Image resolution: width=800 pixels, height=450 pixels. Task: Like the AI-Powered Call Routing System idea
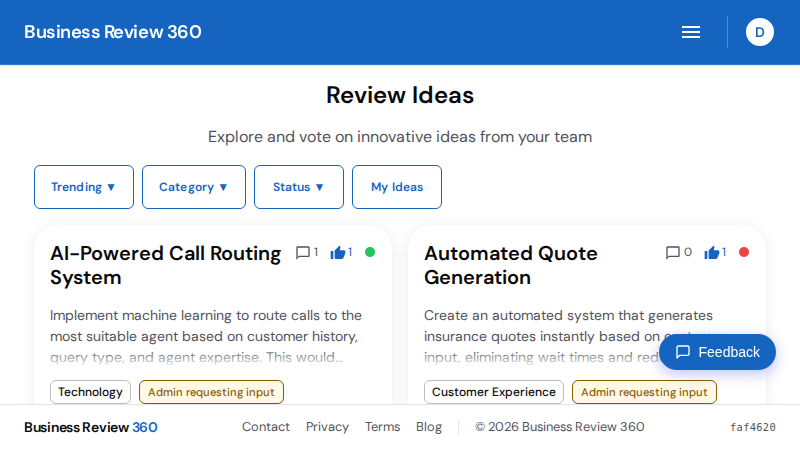tap(338, 253)
